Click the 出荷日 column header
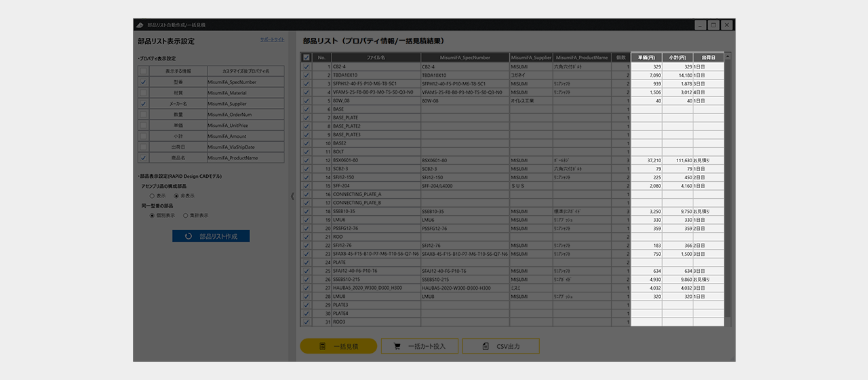Screen dimensions: 868x380 (708, 58)
